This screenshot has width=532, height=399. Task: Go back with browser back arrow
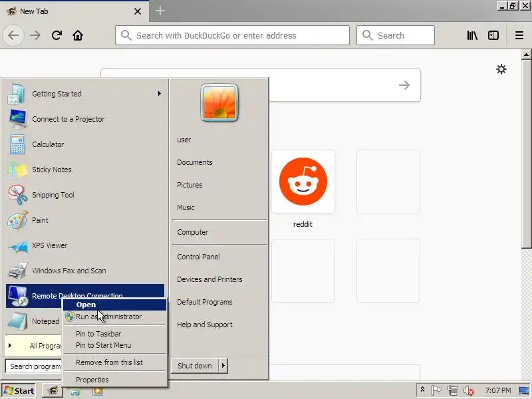click(13, 35)
